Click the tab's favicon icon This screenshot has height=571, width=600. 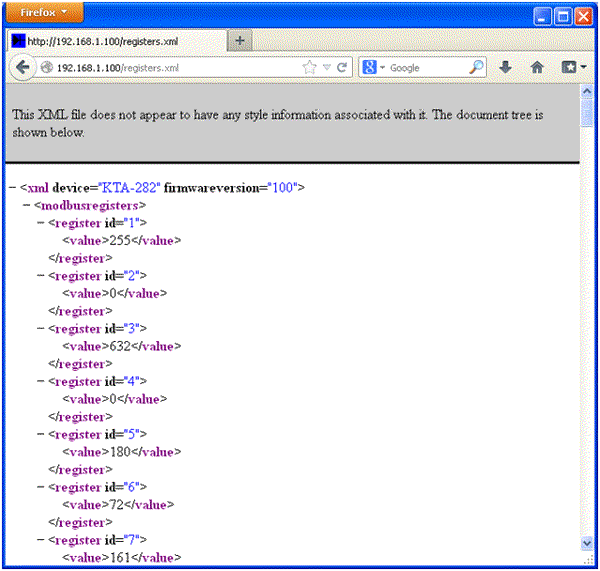pyautogui.click(x=18, y=40)
